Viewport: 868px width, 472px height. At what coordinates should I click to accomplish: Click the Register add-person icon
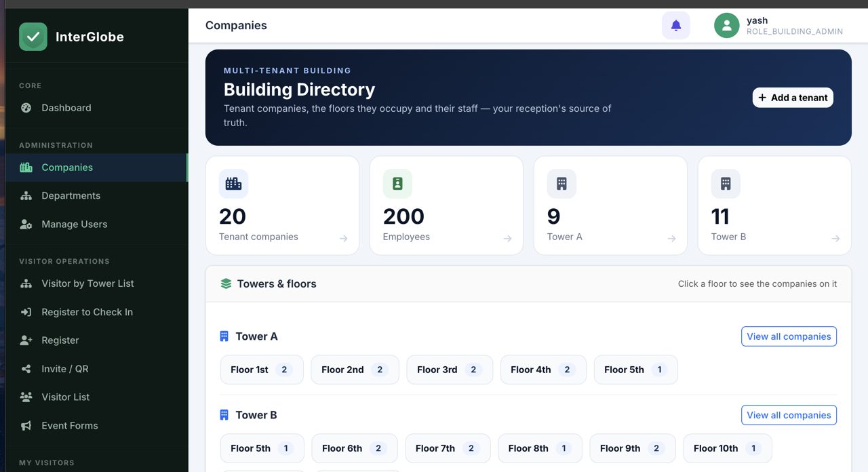pyautogui.click(x=26, y=340)
